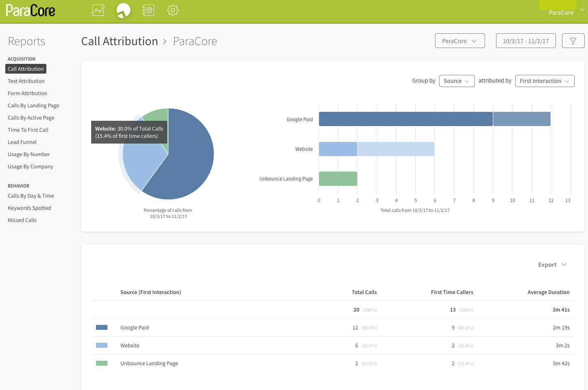
Task: Open the First Interaction attribution dropdown
Action: coord(544,81)
